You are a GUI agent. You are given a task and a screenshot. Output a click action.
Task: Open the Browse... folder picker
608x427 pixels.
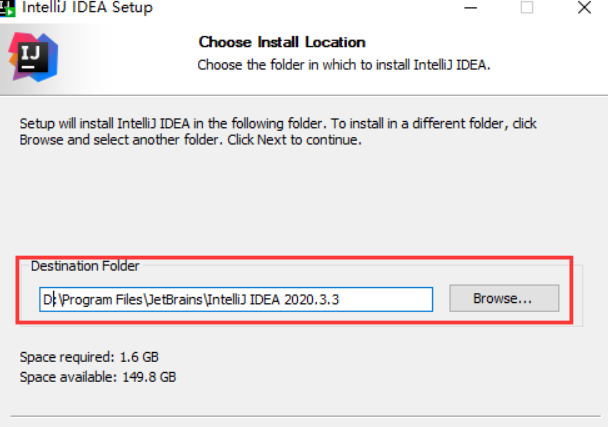504,298
